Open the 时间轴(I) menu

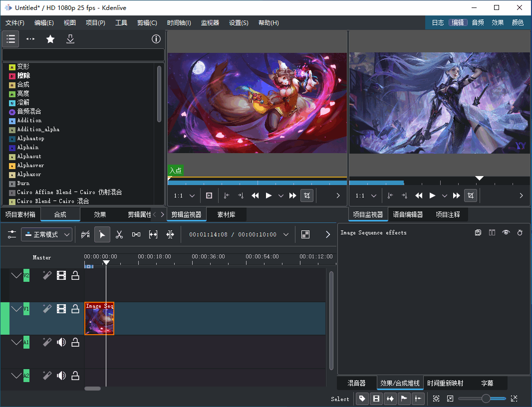[179, 22]
